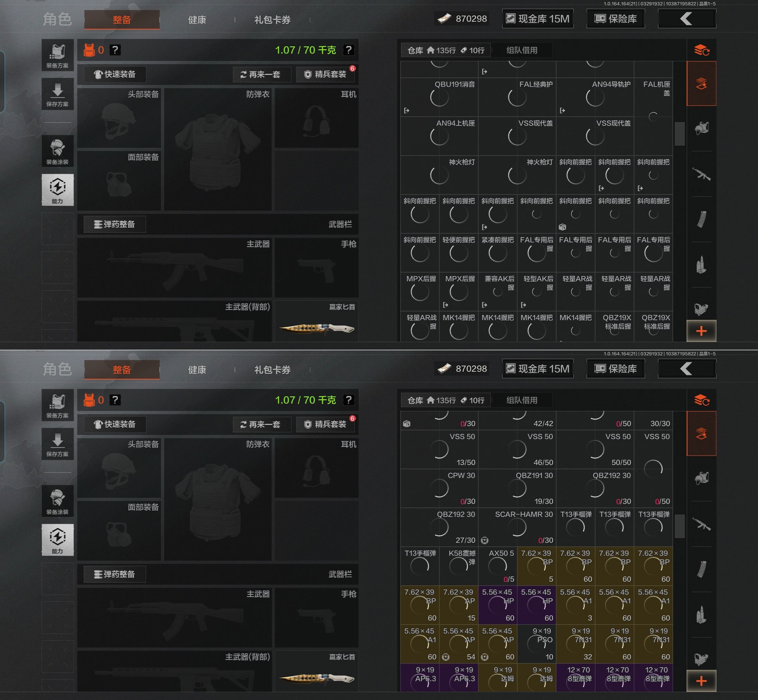Click the warehouse scrollbar handle in lower screen
The width and height of the screenshot is (758, 700).
click(x=680, y=526)
